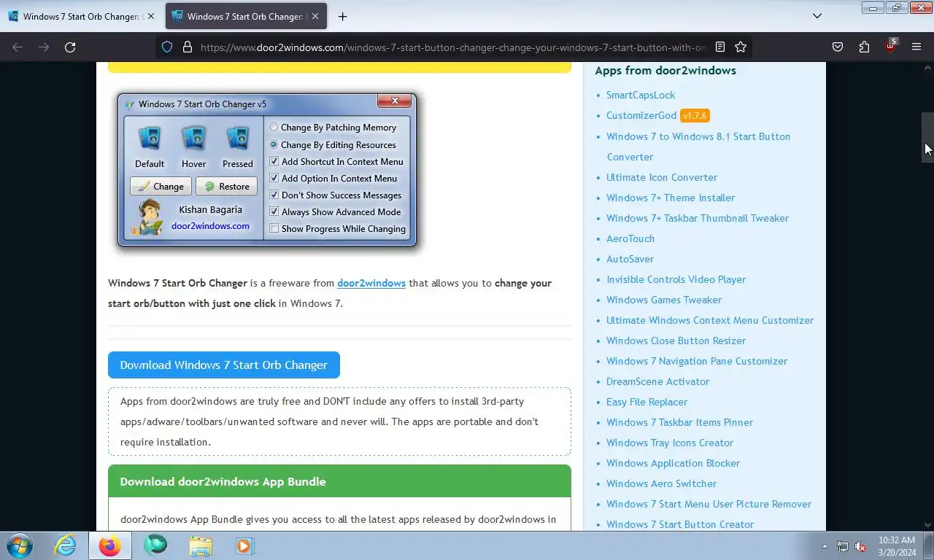Screen dimensions: 934x560
Task: Open the AeroTouch link
Action: tap(630, 238)
